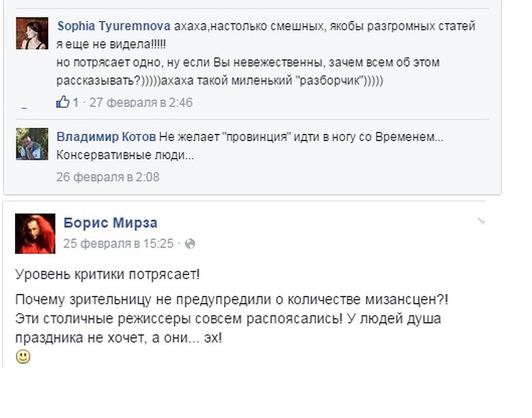
Task: Click Владимир Котов's avatar thumbnail
Action: tap(32, 144)
